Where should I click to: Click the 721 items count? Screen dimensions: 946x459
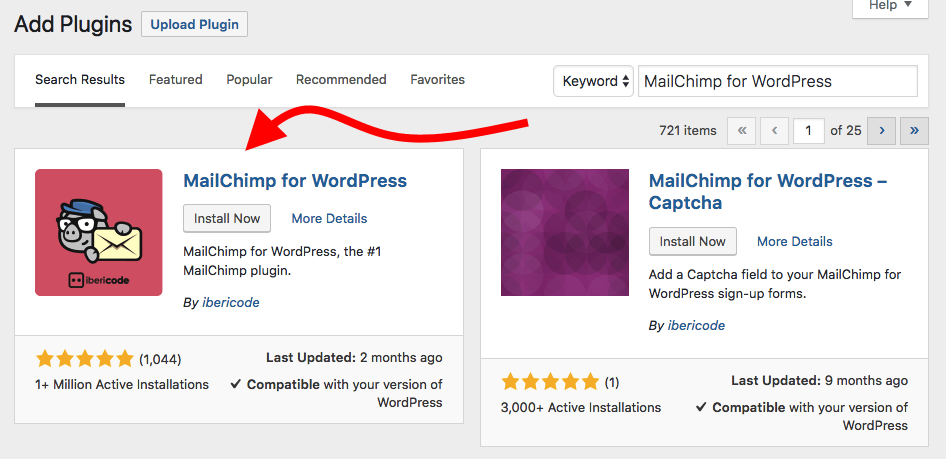(688, 130)
